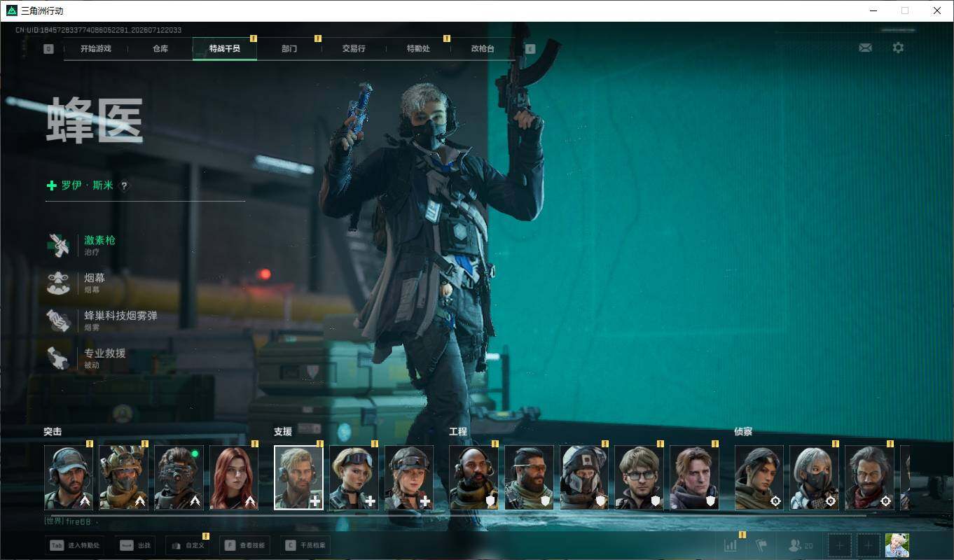
Task: Open the 交易行 tab
Action: [x=354, y=49]
